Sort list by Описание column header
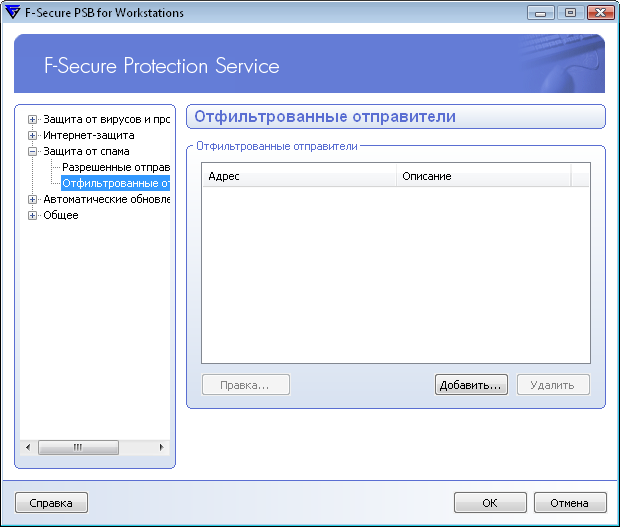Screen dimensions: 620x527 (x=484, y=176)
